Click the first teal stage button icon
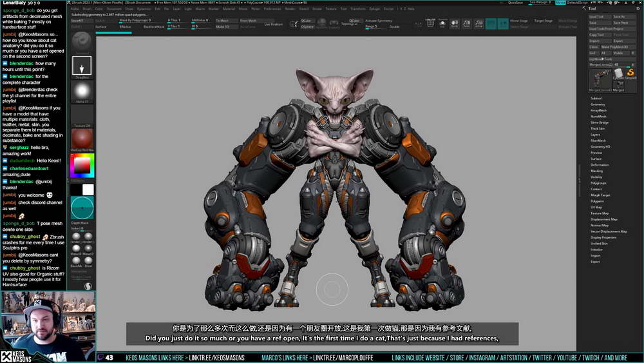This screenshot has height=363, width=644. coord(491,23)
